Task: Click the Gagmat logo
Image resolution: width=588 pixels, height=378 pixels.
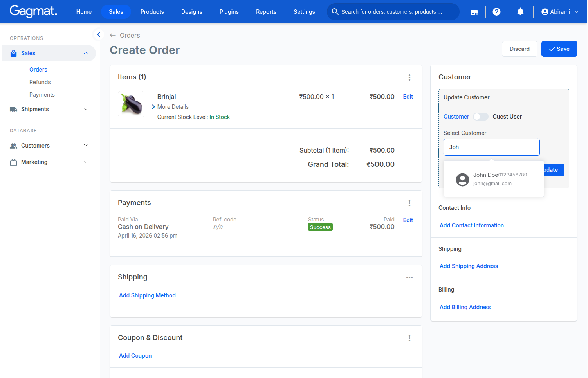Action: [x=33, y=11]
